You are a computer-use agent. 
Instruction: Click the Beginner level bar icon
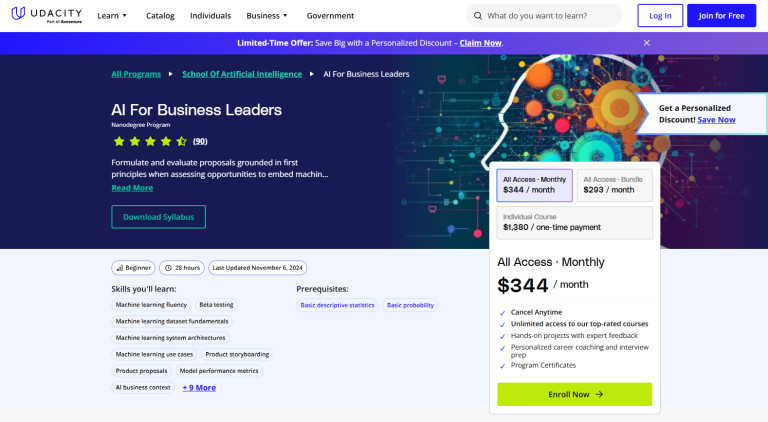pos(120,268)
